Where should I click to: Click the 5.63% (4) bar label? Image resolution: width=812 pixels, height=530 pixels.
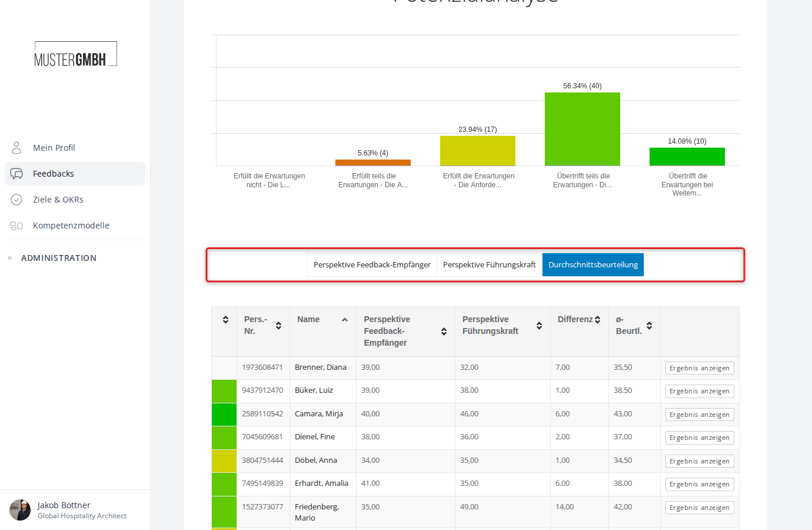(x=373, y=153)
